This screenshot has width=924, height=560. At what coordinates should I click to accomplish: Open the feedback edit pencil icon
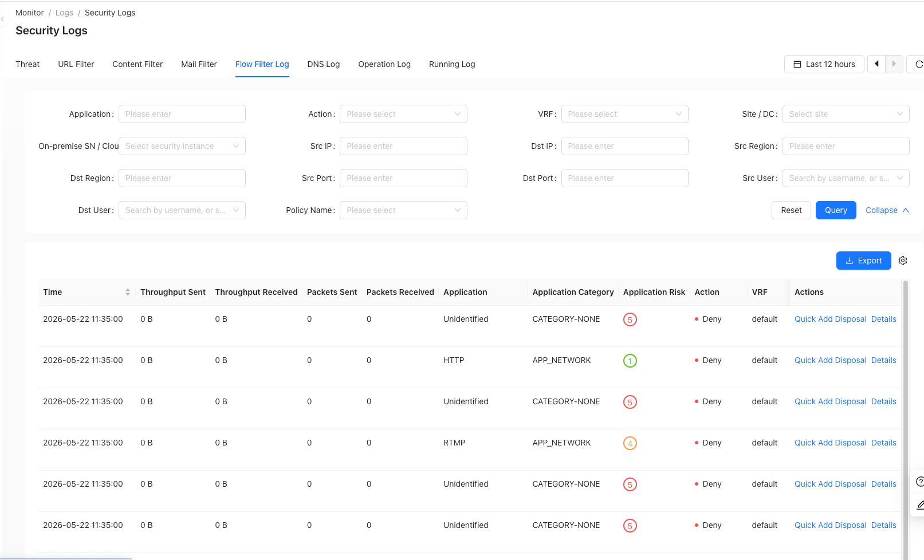click(919, 504)
